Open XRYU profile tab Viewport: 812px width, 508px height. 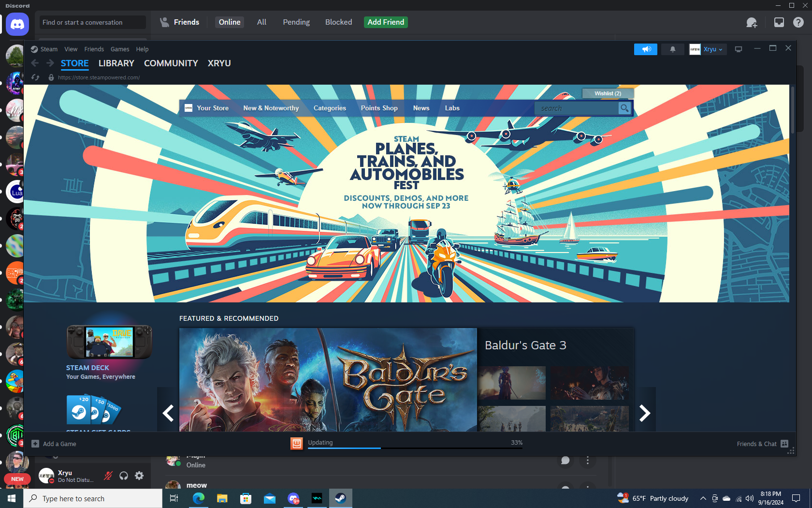[x=219, y=63]
